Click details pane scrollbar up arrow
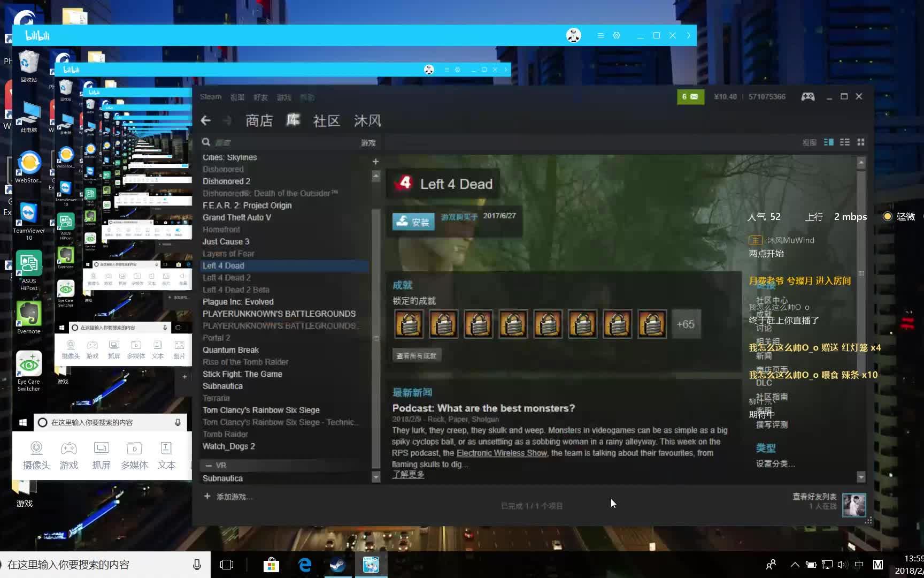924x578 pixels. [861, 162]
